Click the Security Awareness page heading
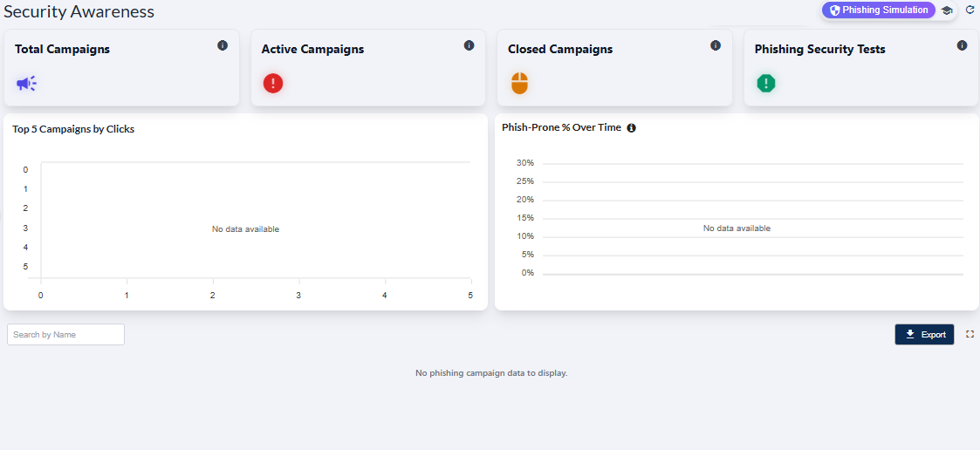Image resolution: width=980 pixels, height=450 pixels. 79,11
